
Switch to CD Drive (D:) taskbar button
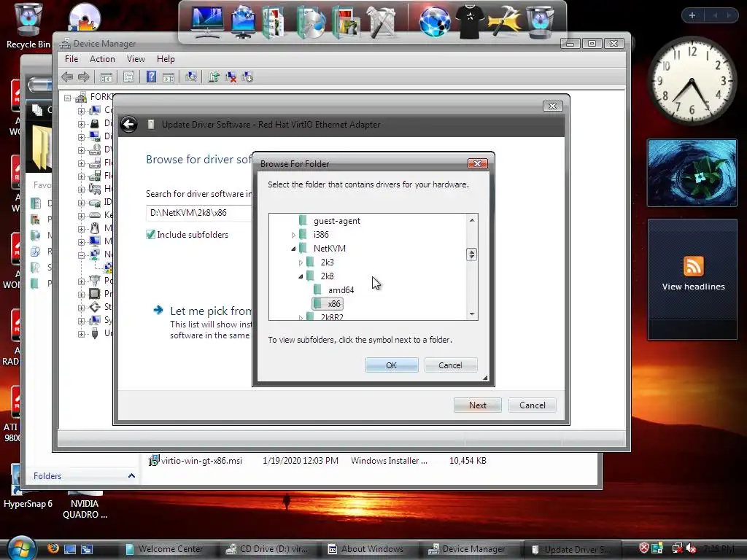[x=268, y=549]
